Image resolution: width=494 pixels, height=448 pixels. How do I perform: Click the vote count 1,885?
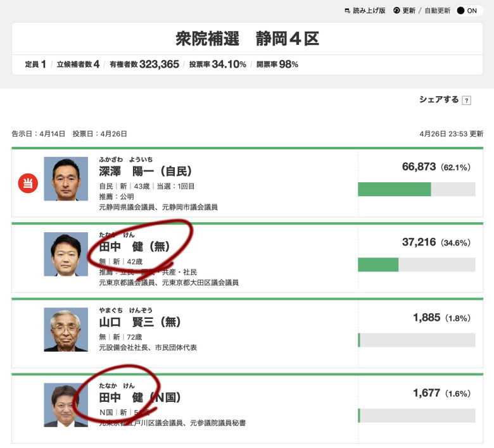point(426,318)
